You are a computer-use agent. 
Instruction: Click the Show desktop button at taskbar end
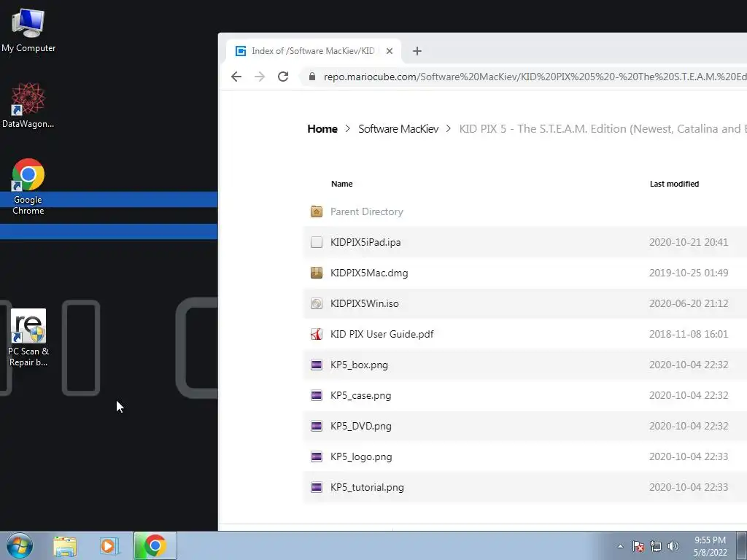[x=742, y=546]
